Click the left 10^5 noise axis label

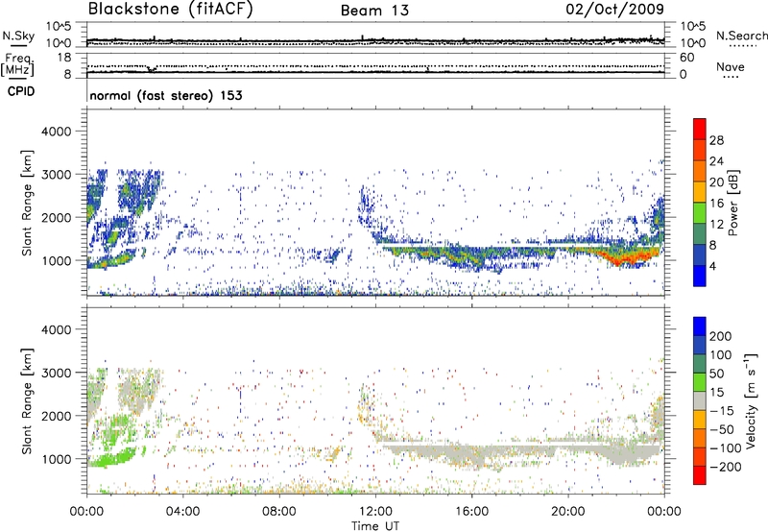58,27
